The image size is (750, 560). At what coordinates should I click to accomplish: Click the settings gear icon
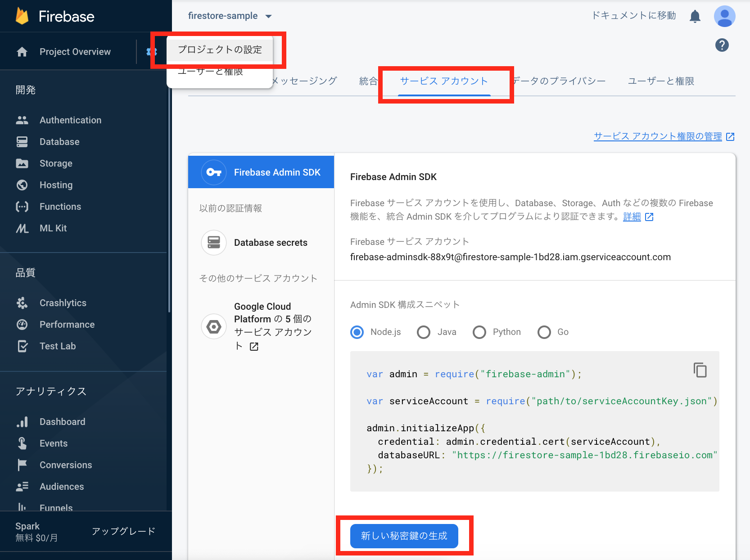pyautogui.click(x=151, y=52)
